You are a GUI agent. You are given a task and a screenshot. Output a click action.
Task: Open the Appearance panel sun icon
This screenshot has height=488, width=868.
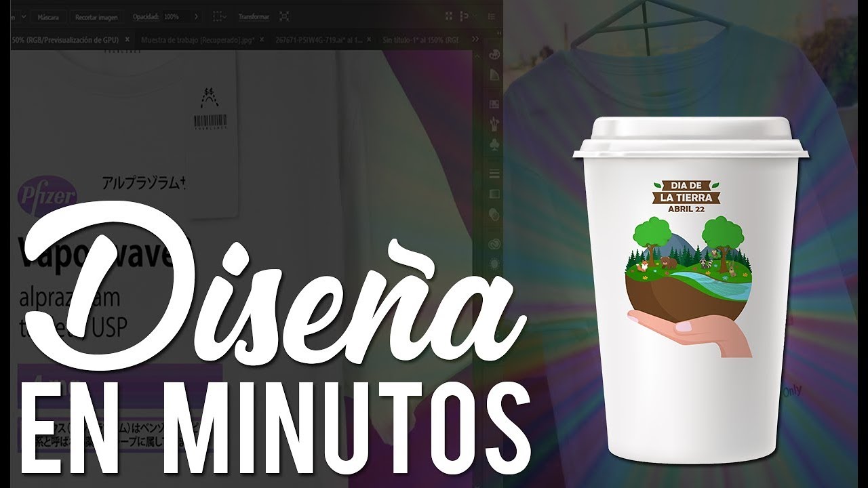tap(494, 264)
